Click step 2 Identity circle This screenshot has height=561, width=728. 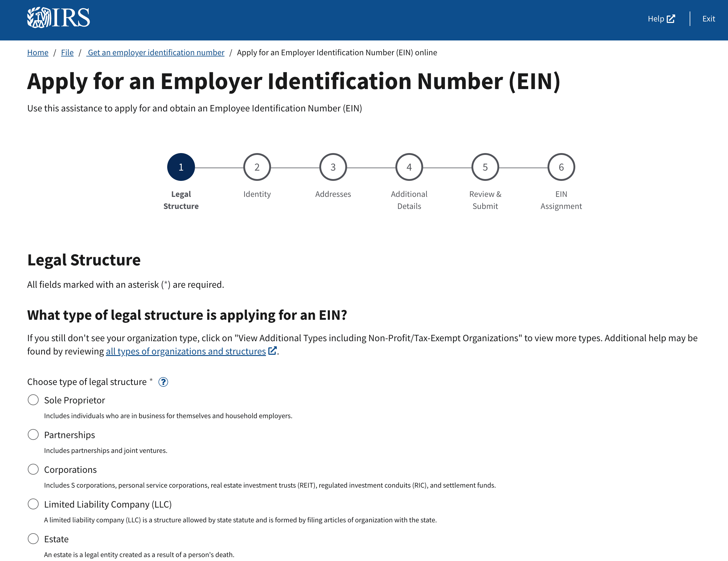[x=257, y=167]
